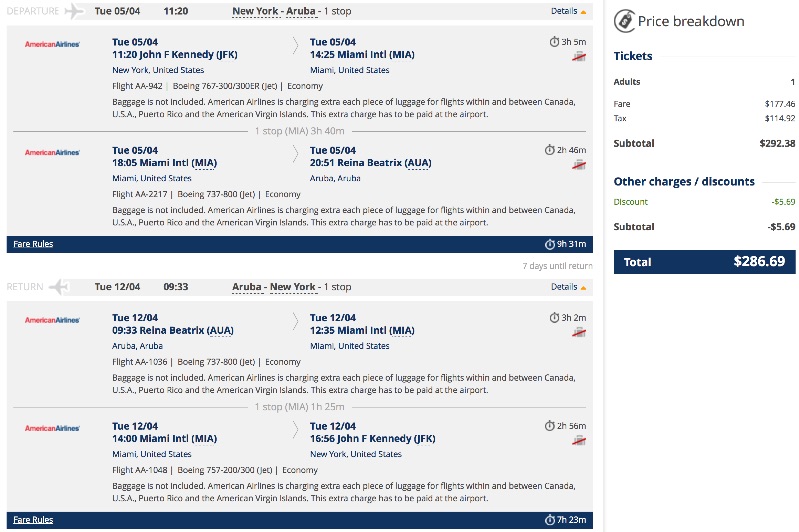Click the John F Kennedy (JFK) departure airport
This screenshot has height=532, width=799.
pos(175,55)
